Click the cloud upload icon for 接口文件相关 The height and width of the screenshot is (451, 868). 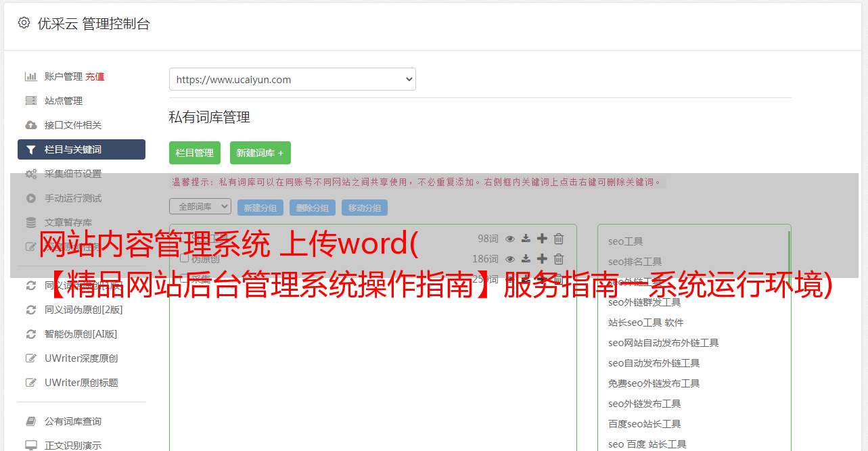pyautogui.click(x=30, y=125)
